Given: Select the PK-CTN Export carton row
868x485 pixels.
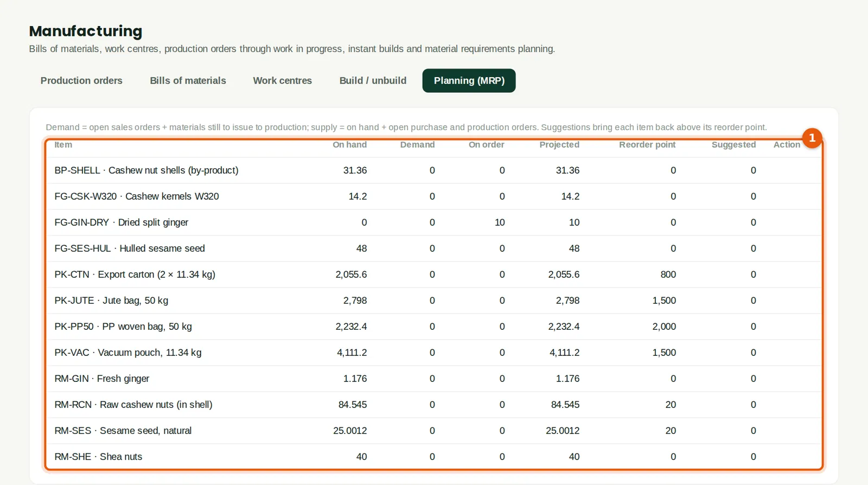Looking at the screenshot, I should [x=434, y=275].
